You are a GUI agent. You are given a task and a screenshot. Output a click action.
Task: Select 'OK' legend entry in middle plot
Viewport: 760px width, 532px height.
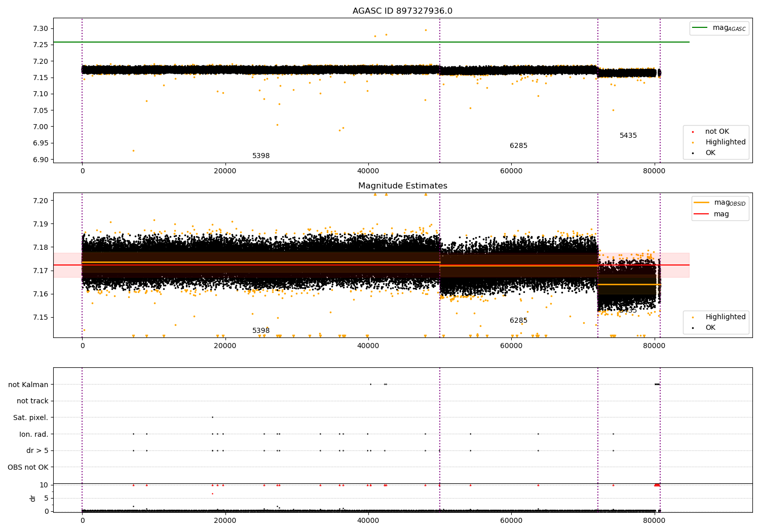tap(710, 328)
